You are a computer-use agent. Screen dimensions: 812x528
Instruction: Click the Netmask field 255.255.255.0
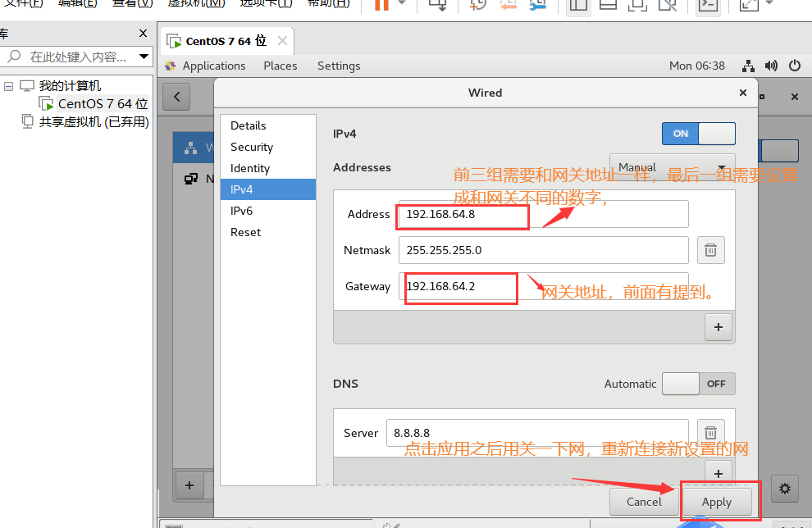click(x=544, y=250)
